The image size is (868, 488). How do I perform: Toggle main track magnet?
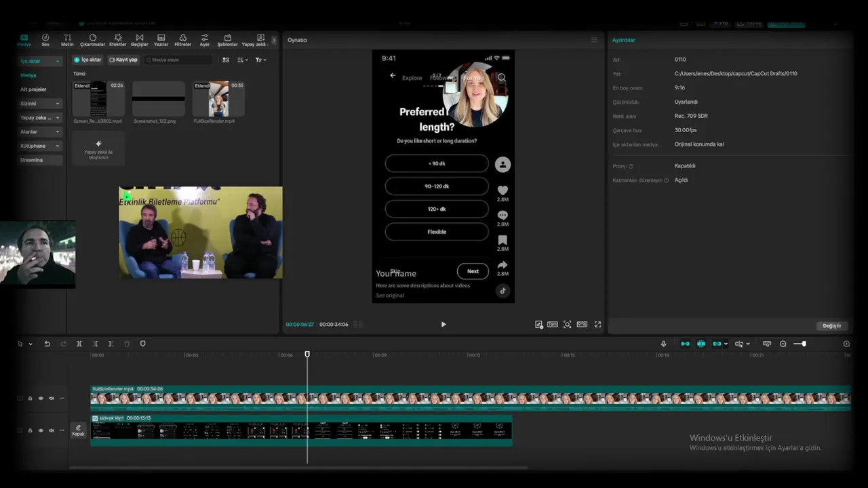[685, 344]
